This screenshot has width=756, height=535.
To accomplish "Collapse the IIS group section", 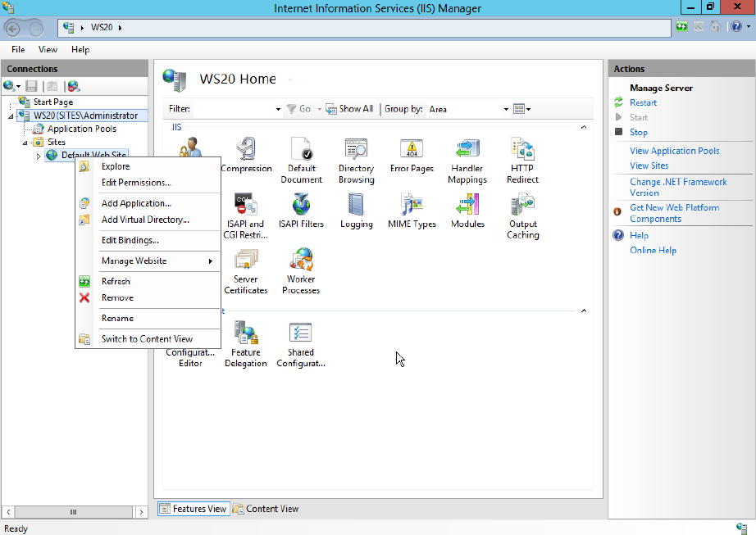I will click(x=583, y=127).
